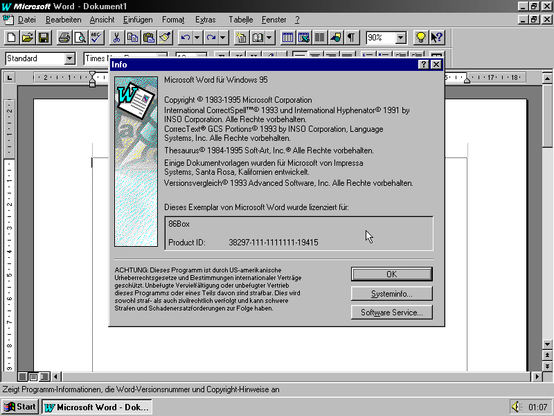Open the Bearbeiten menu
The image size is (554, 416).
coord(63,20)
